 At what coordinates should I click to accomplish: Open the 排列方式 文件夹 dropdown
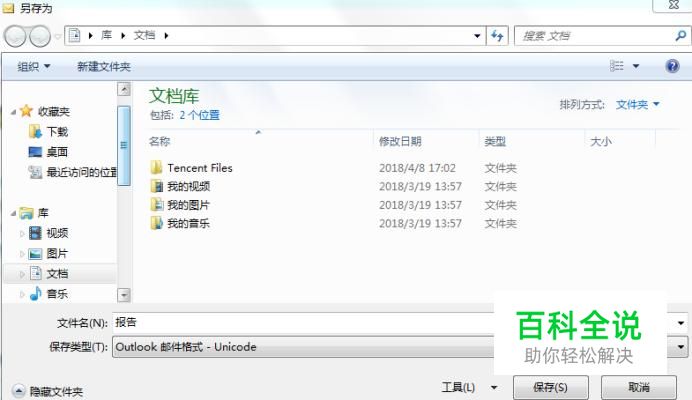click(638, 105)
